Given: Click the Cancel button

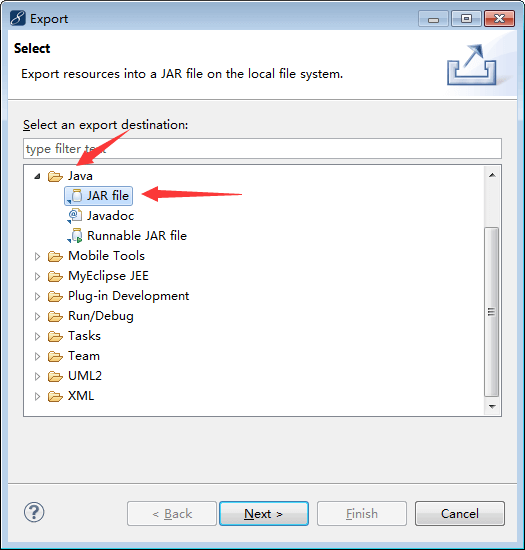Looking at the screenshot, I should [459, 514].
